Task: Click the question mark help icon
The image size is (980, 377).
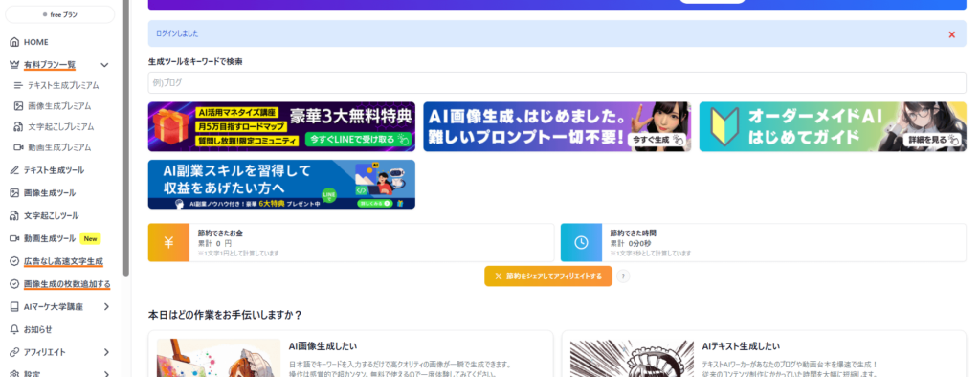Action: [x=623, y=277]
